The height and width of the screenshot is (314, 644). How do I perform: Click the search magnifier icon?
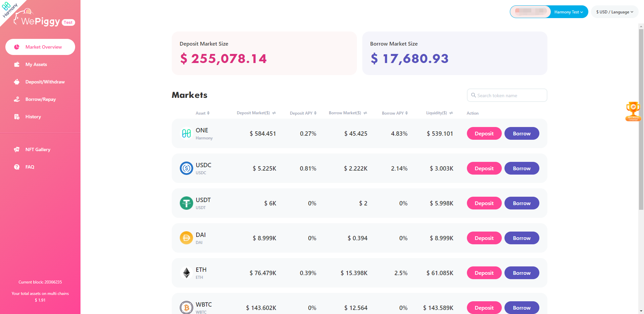point(473,95)
